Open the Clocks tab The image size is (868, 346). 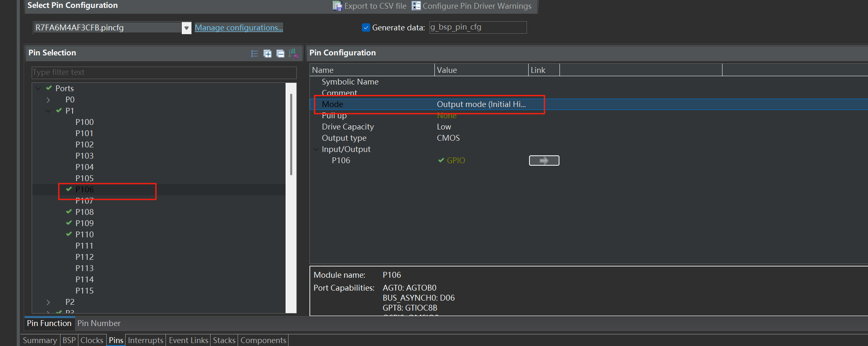[92, 340]
